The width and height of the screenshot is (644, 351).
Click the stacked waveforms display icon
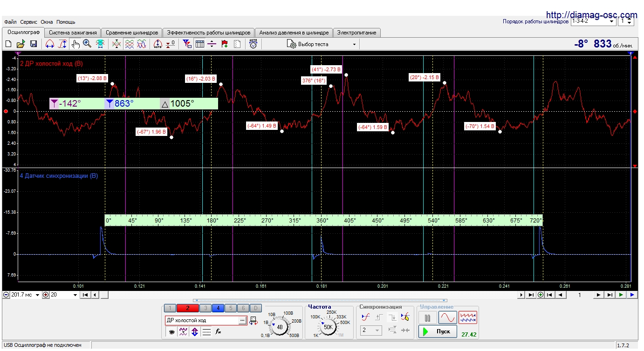130,44
